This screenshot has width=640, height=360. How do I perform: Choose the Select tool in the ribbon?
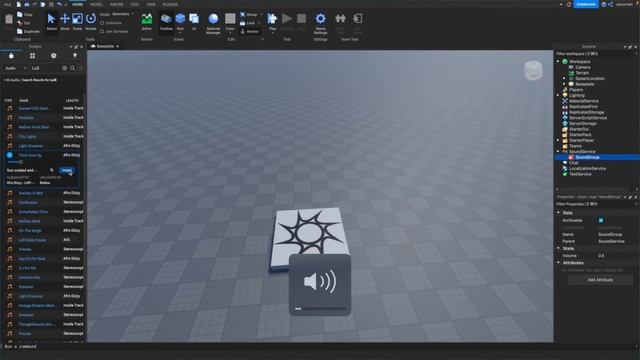pyautogui.click(x=51, y=22)
